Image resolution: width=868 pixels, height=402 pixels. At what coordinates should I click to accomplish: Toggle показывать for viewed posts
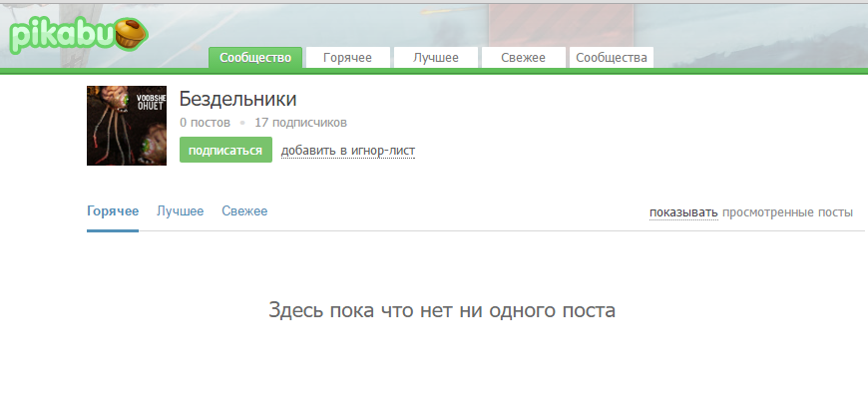pyautogui.click(x=683, y=212)
